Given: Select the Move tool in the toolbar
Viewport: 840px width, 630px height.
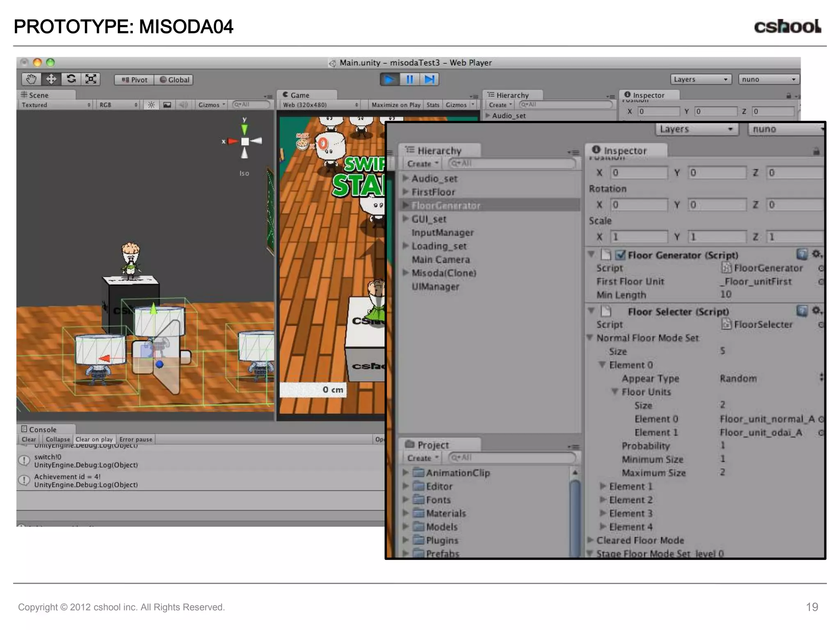Looking at the screenshot, I should click(x=51, y=79).
